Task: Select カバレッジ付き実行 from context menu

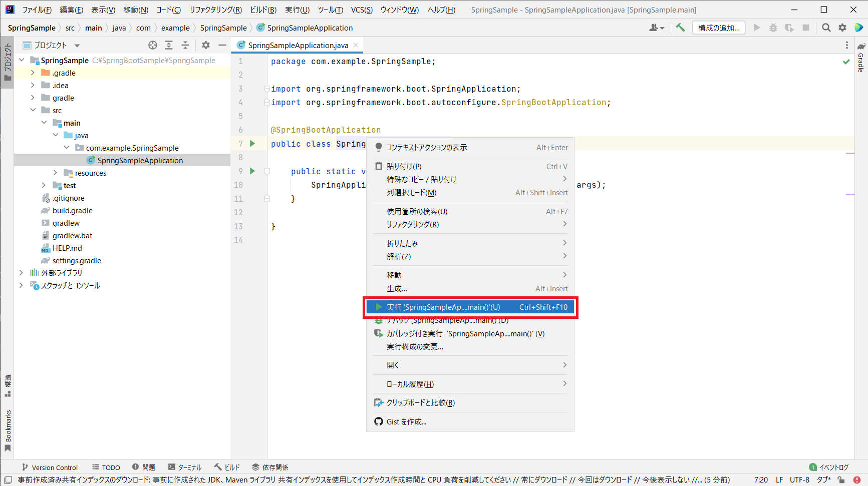Action: [x=470, y=333]
